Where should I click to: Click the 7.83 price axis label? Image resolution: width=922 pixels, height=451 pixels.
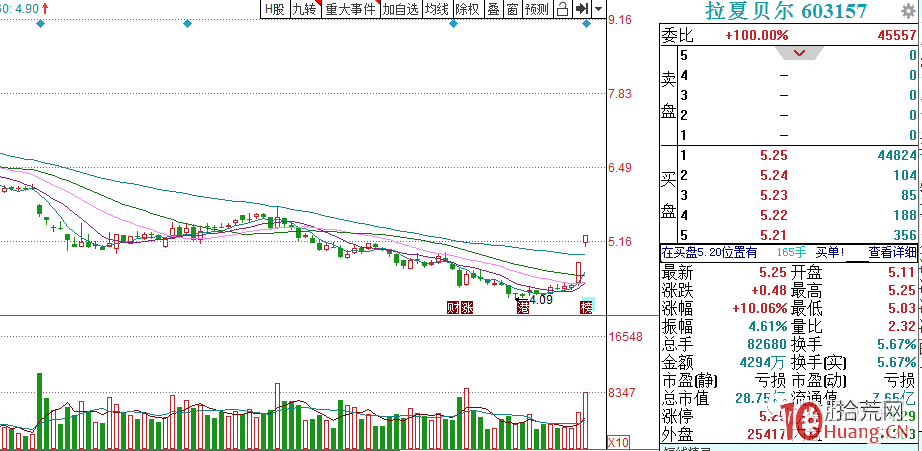coord(620,94)
